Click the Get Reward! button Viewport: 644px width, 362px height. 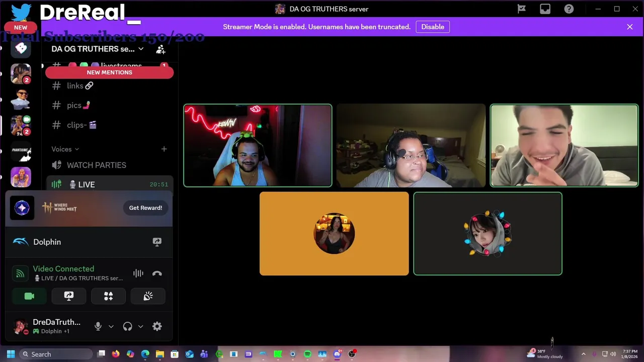(x=145, y=208)
